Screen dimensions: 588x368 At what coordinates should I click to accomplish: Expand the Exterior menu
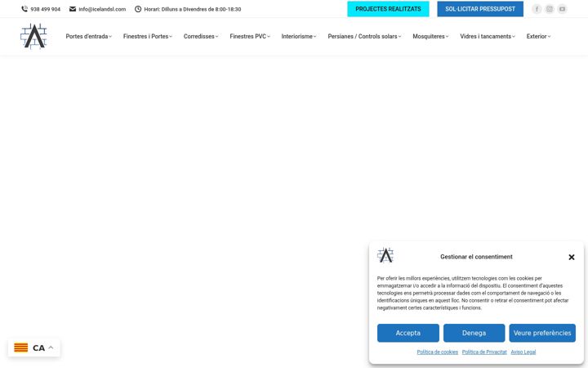pos(538,37)
